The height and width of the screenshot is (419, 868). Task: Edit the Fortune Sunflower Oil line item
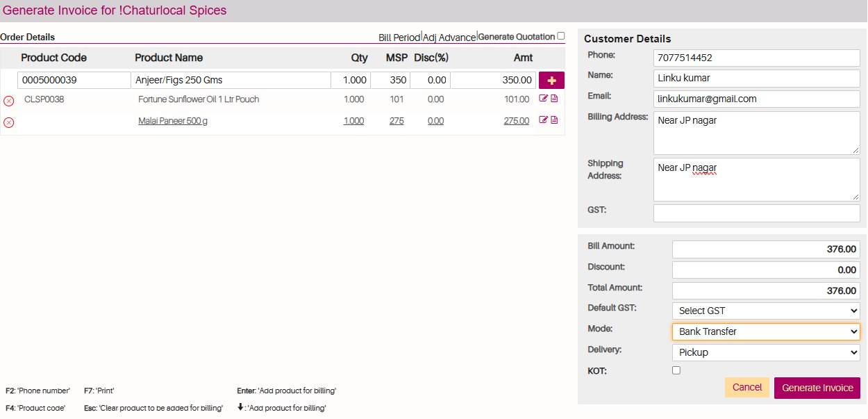[x=544, y=99]
